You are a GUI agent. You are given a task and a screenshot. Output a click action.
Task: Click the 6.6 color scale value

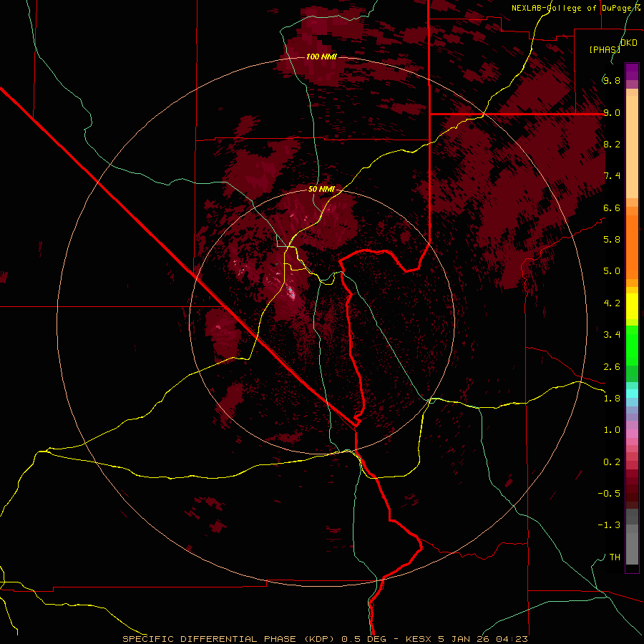[612, 208]
